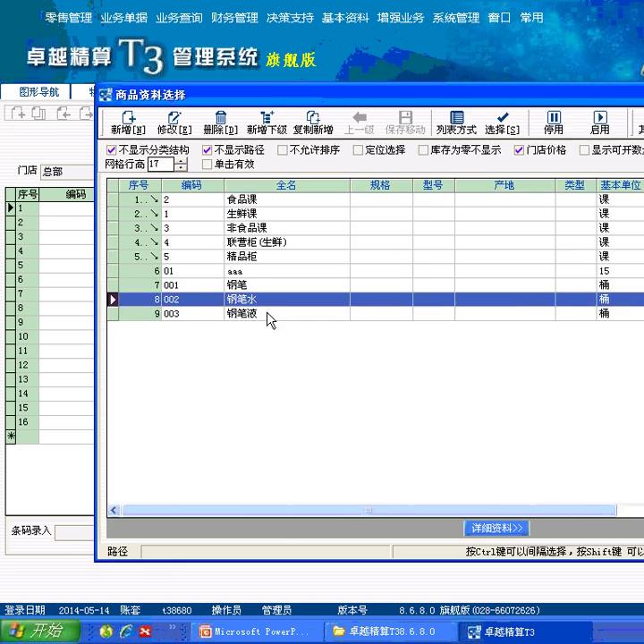Click second copy icon in background toolbar
The height and width of the screenshot is (644, 644).
pos(39,113)
